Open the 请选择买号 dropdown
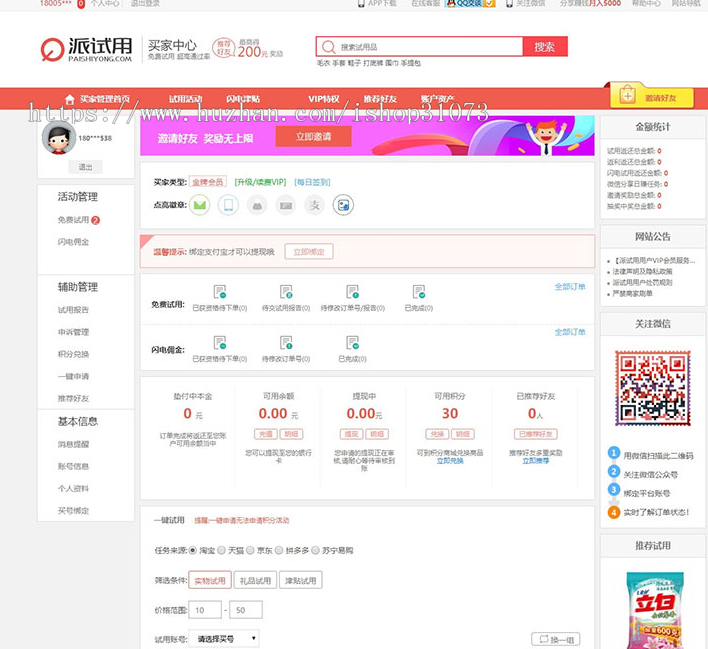The height and width of the screenshot is (649, 708). coord(224,639)
